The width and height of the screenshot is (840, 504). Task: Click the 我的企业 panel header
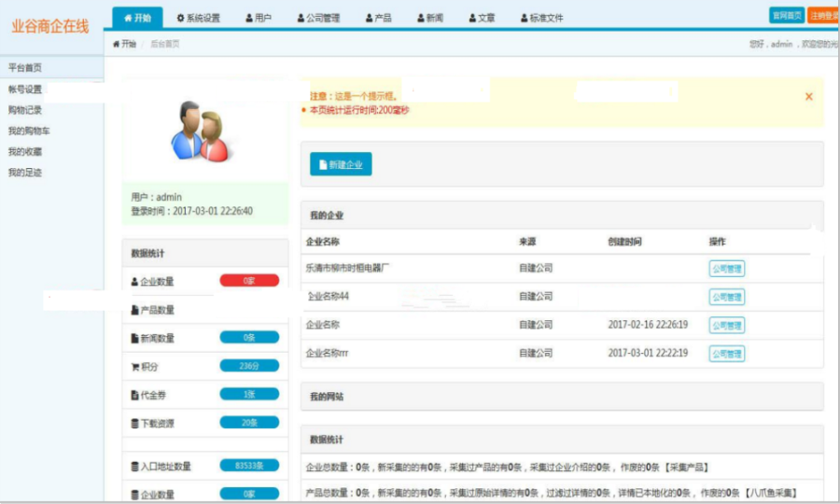[x=562, y=216]
